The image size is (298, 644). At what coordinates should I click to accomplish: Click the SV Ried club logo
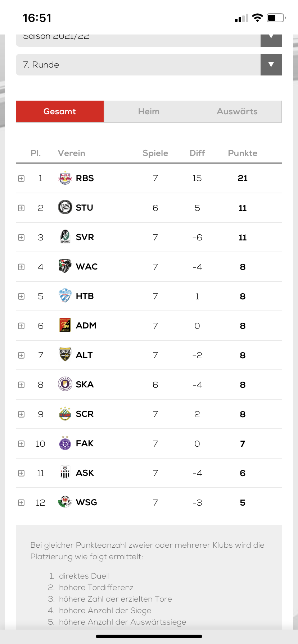tap(65, 237)
